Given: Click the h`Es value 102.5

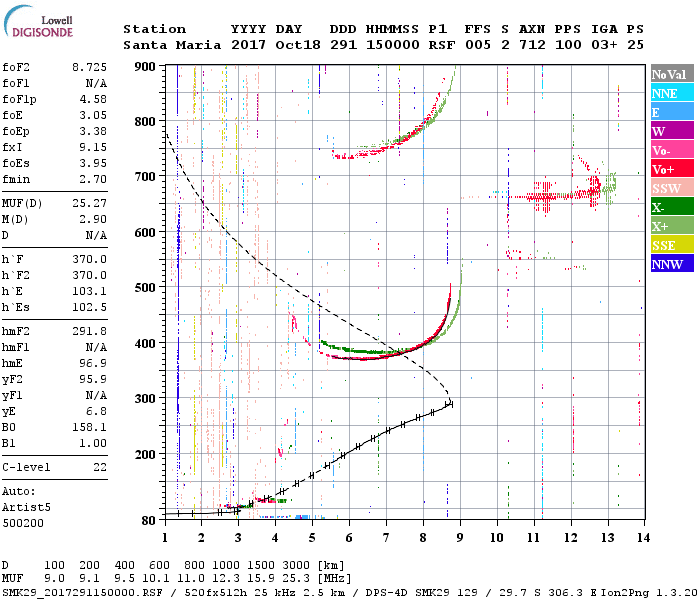Looking at the screenshot, I should [89, 308].
